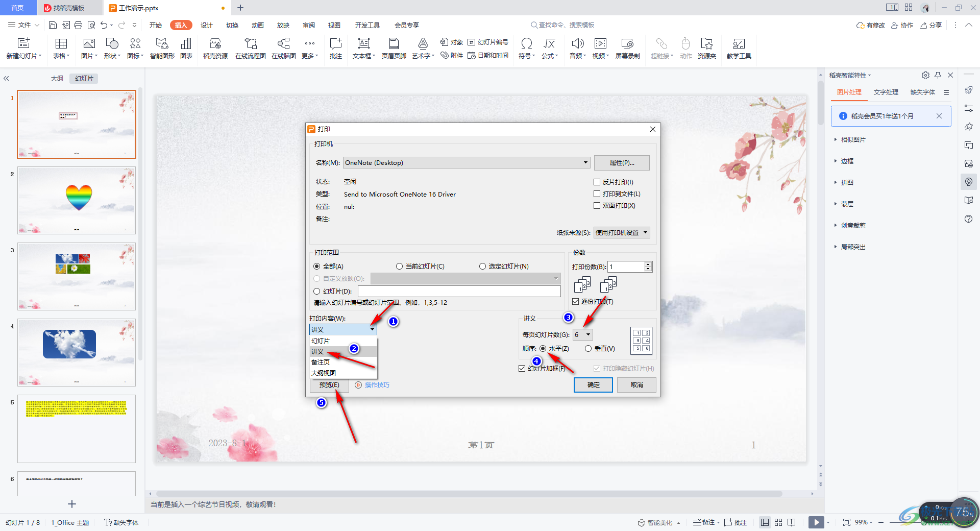Choose Notes Pages (备注页) in list
The height and width of the screenshot is (531, 980).
coord(343,362)
